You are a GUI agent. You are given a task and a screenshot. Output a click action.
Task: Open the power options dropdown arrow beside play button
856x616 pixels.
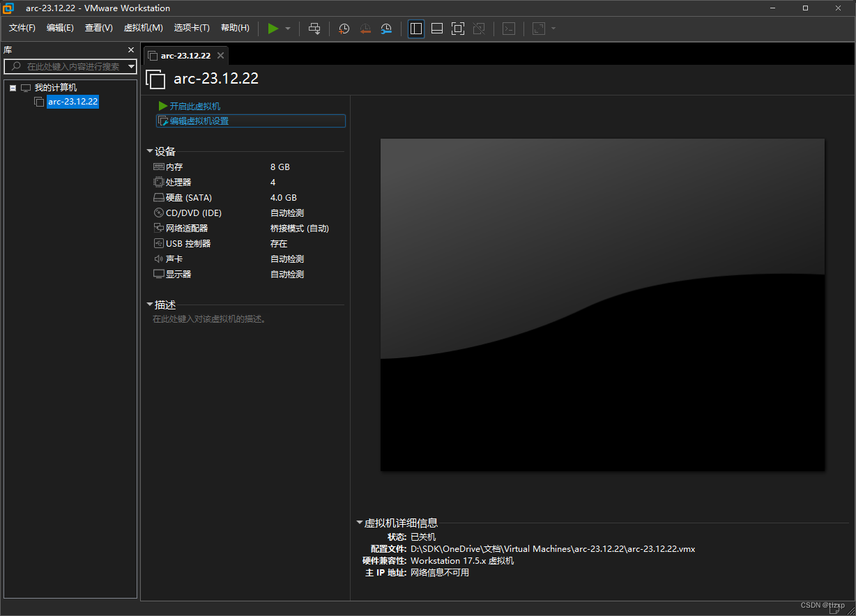(x=288, y=29)
